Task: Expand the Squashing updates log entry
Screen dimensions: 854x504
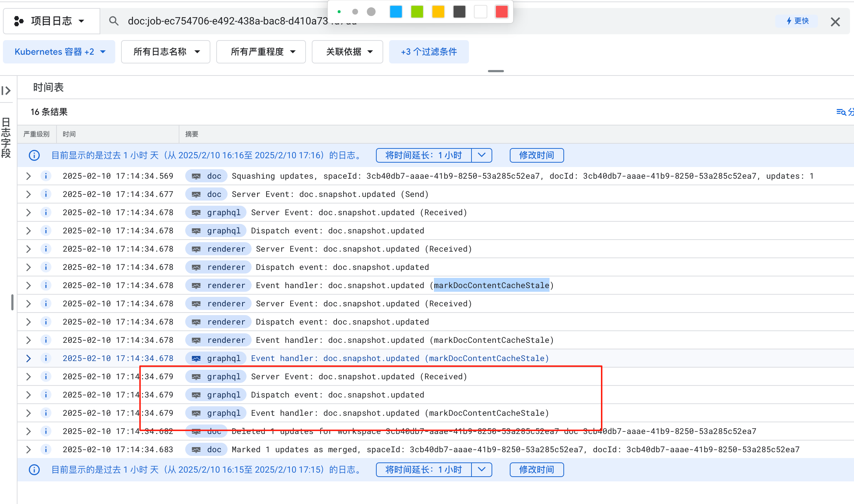Action: tap(28, 176)
